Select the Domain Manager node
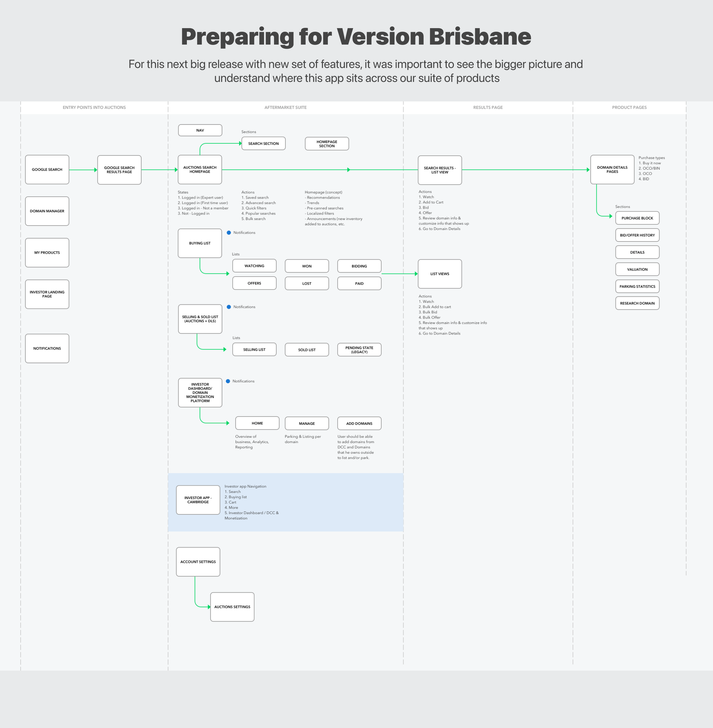The image size is (713, 728). pyautogui.click(x=47, y=211)
